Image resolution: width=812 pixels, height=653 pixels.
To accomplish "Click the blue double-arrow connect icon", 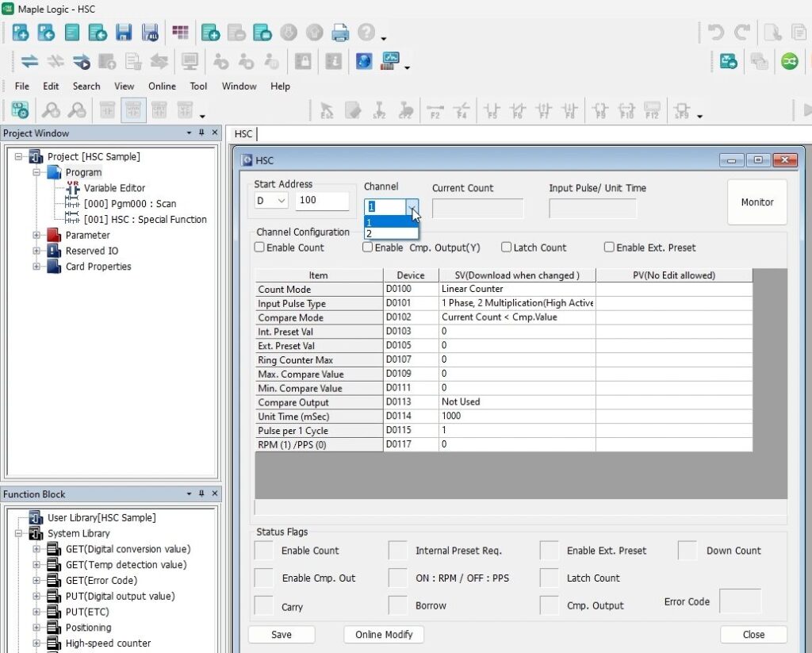I will pyautogui.click(x=29, y=62).
